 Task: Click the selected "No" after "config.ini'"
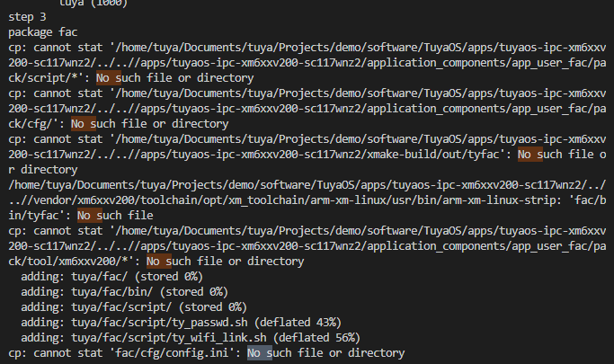[257, 353]
